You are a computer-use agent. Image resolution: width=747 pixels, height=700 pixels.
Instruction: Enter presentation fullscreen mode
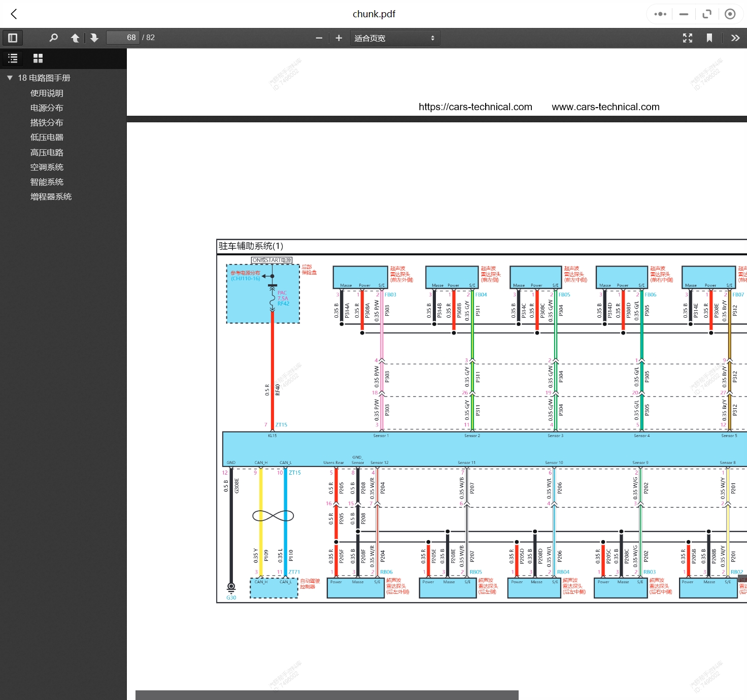pos(688,38)
